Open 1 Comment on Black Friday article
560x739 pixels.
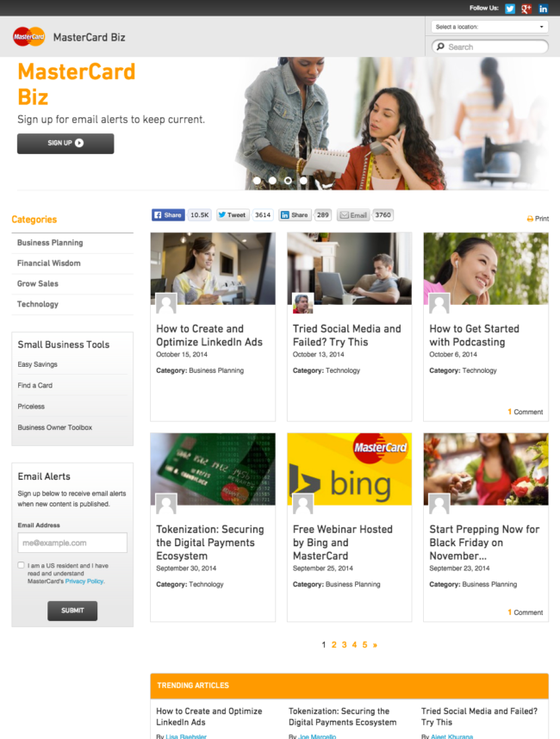[526, 612]
